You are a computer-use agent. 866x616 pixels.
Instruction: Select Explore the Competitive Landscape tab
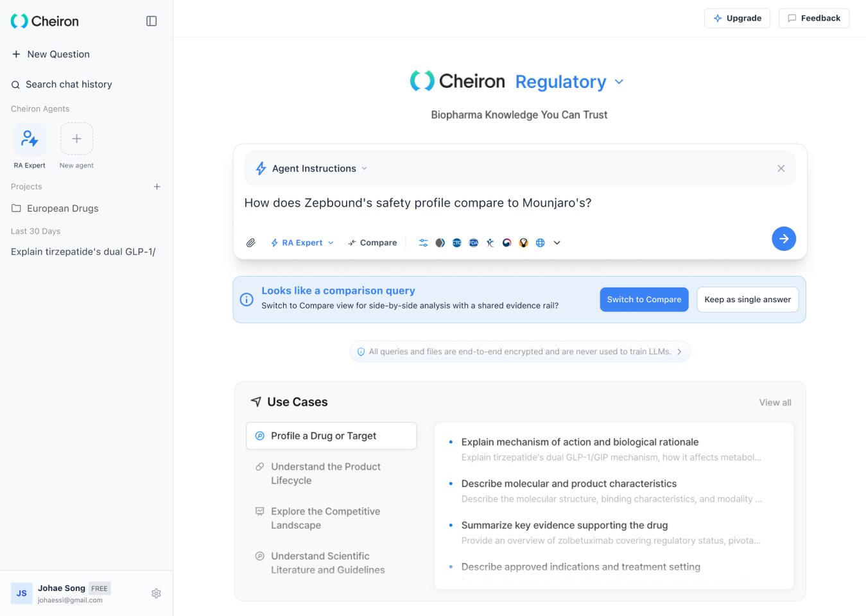click(x=331, y=518)
